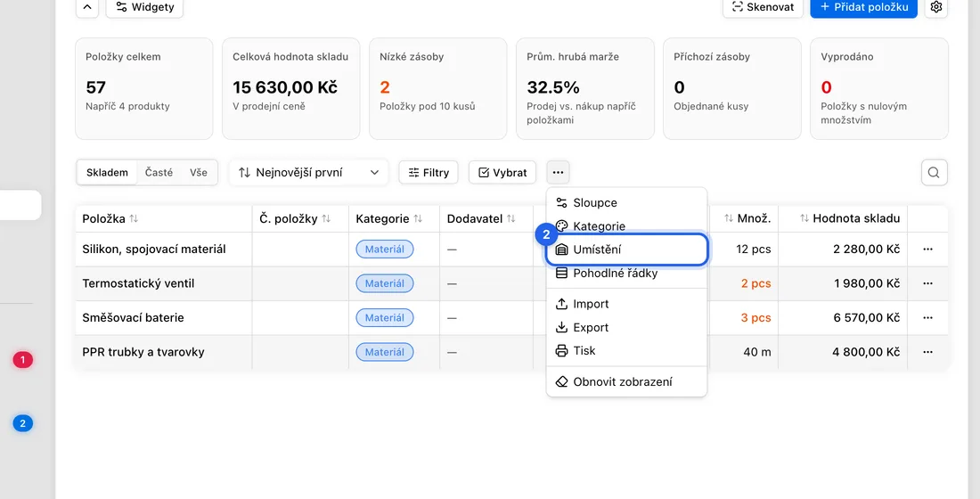
Task: Choose Sloupce in the menu
Action: tap(627, 202)
